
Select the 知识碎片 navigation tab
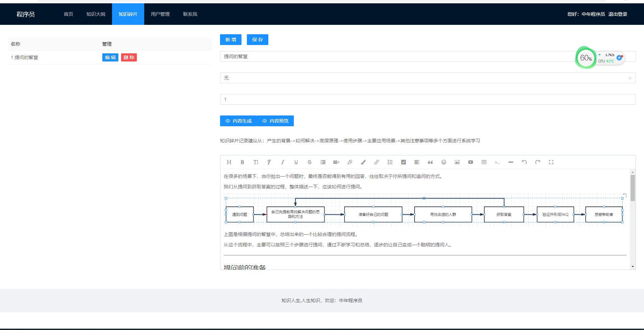[128, 14]
